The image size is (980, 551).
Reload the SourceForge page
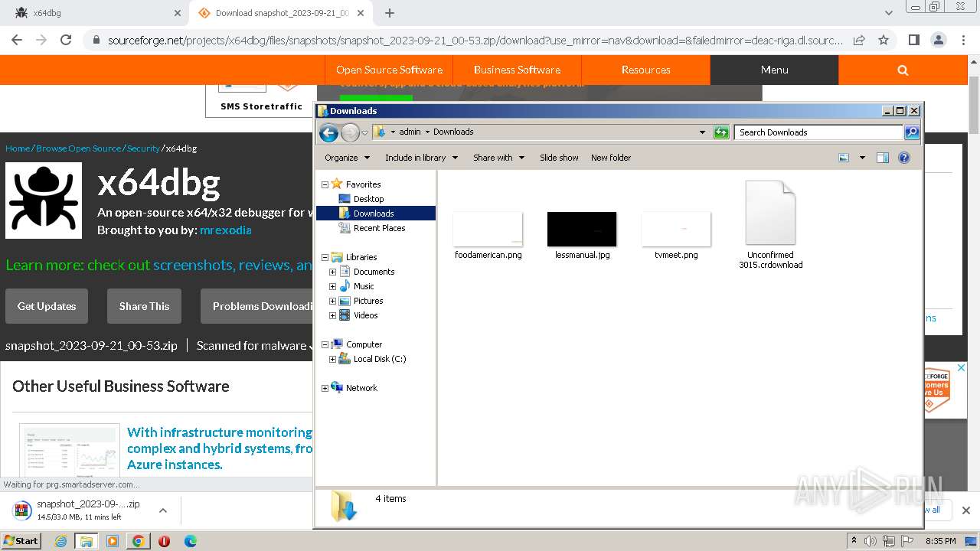[x=66, y=40]
